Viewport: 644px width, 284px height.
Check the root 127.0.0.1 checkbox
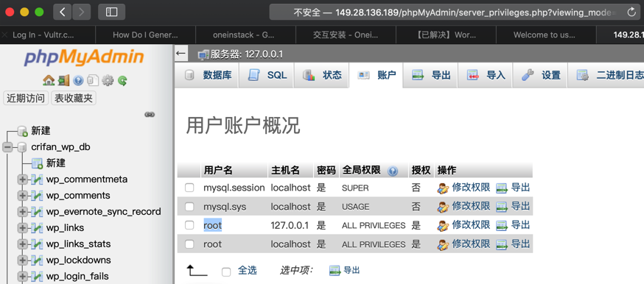point(189,225)
